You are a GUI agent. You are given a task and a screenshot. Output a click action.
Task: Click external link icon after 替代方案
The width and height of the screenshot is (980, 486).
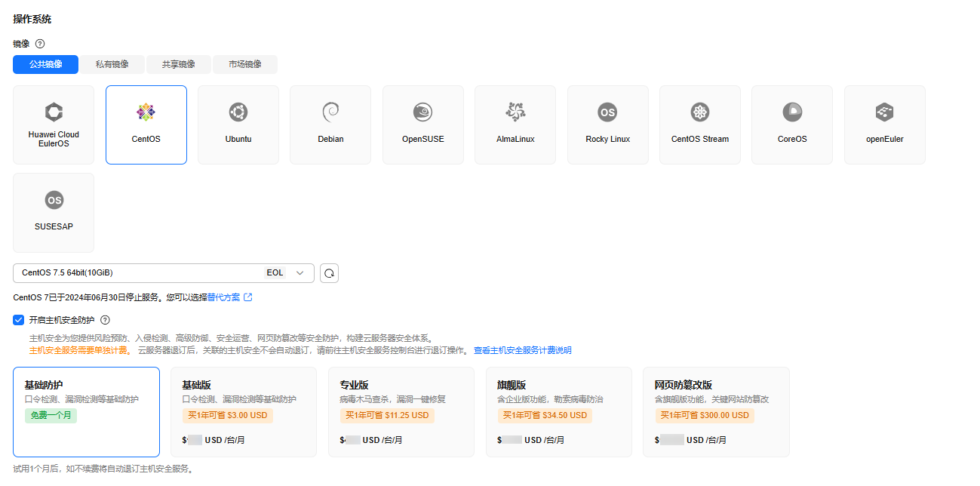pos(248,297)
